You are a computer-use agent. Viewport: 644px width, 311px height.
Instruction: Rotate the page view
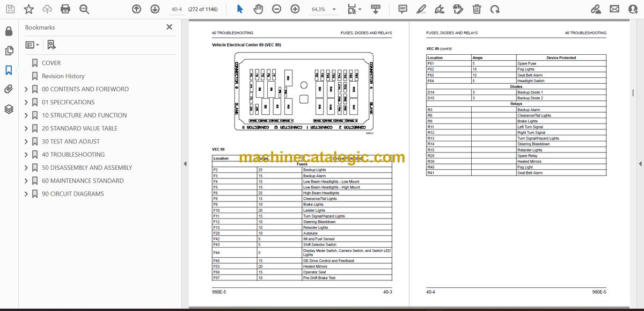click(x=495, y=9)
